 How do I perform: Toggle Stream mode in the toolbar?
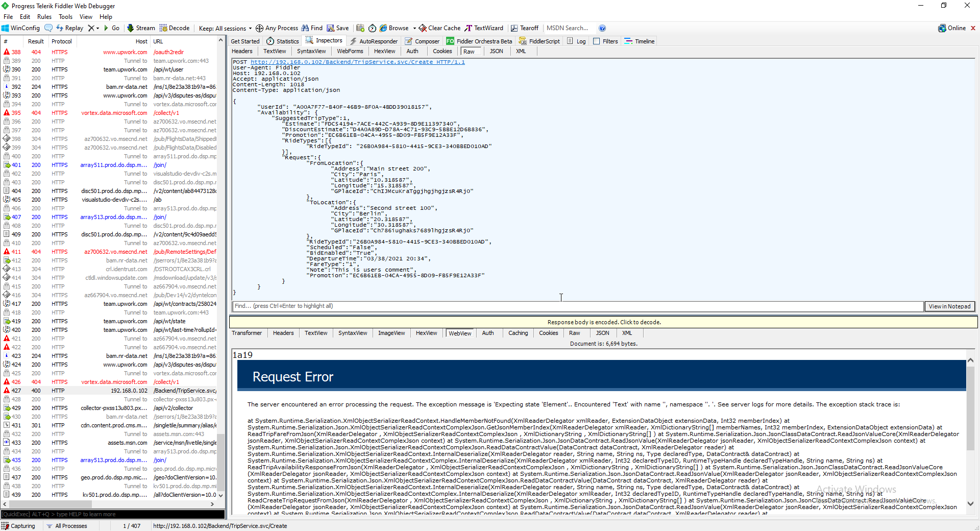[x=141, y=28]
